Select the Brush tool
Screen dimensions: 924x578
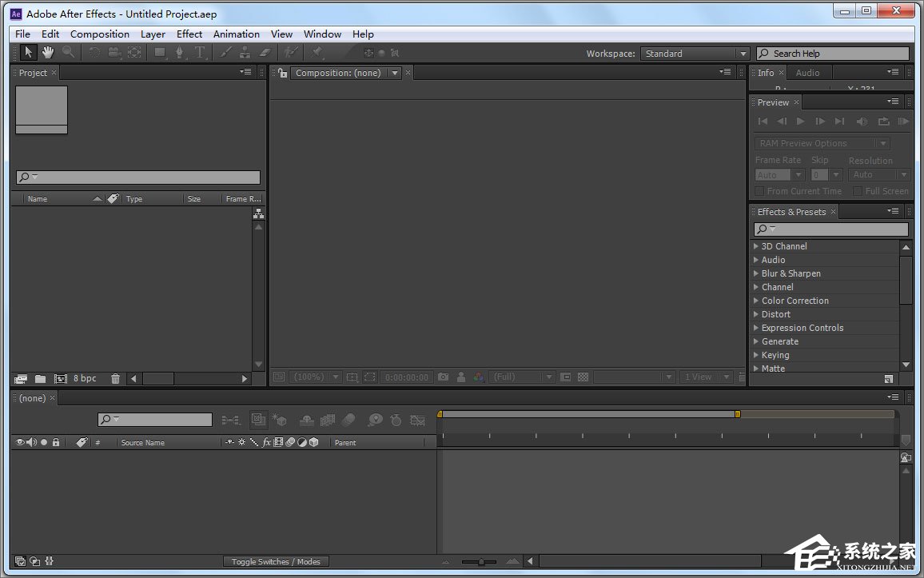point(225,53)
